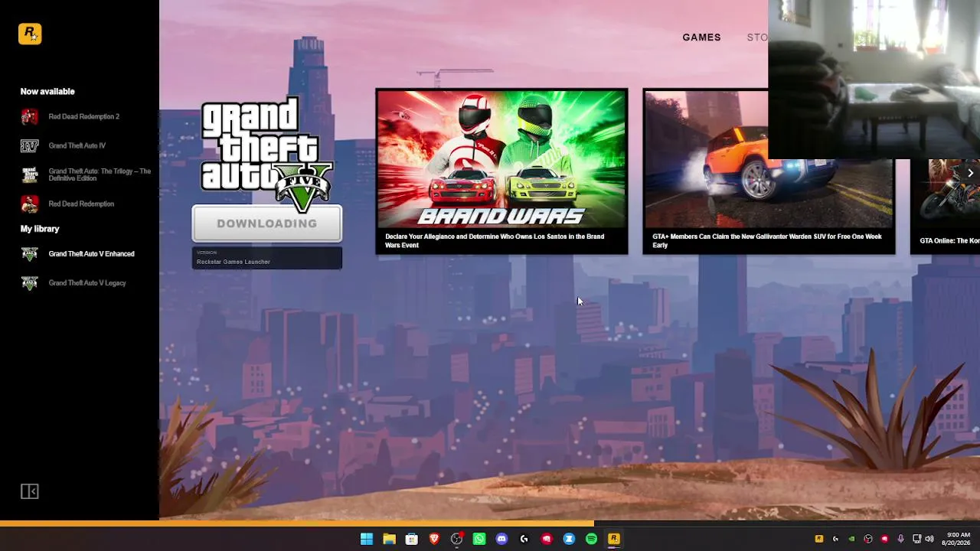
Task: Open the Gallivanter Warden SUV news image
Action: pos(769,159)
